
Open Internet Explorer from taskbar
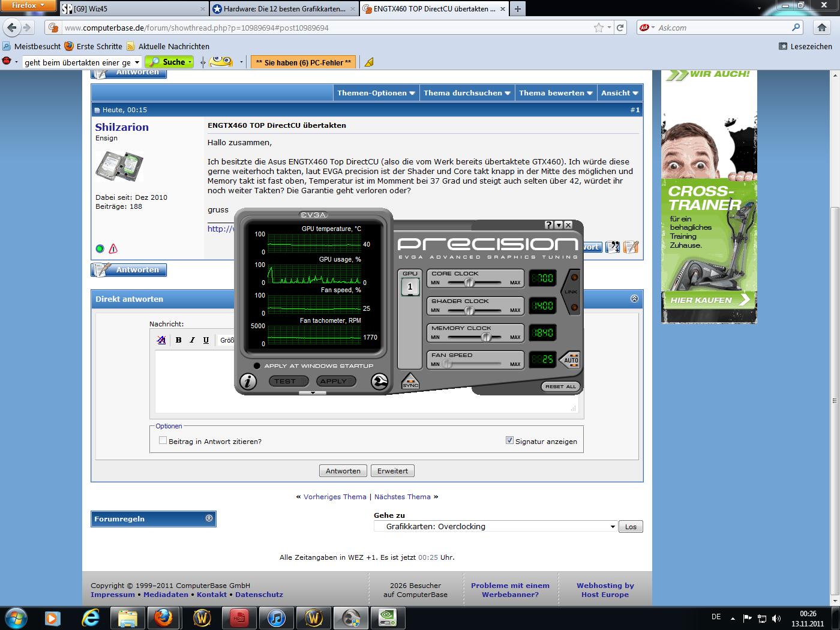pyautogui.click(x=91, y=617)
